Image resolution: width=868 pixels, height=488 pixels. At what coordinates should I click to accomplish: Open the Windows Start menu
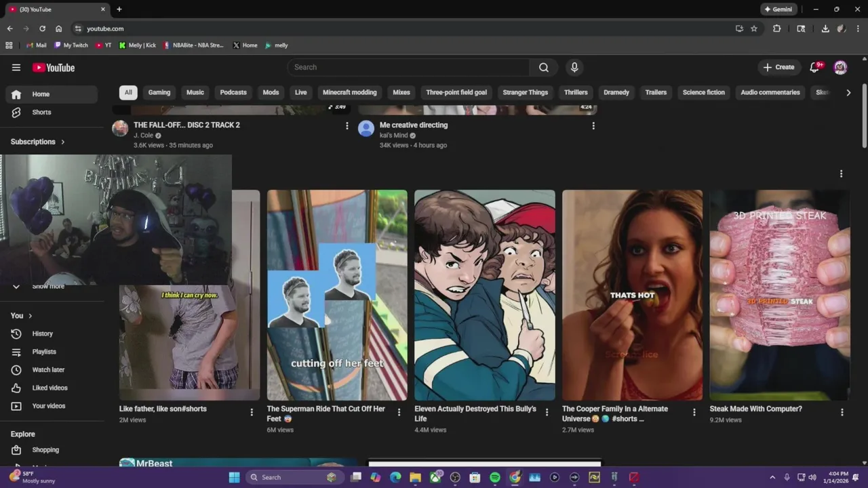(234, 477)
